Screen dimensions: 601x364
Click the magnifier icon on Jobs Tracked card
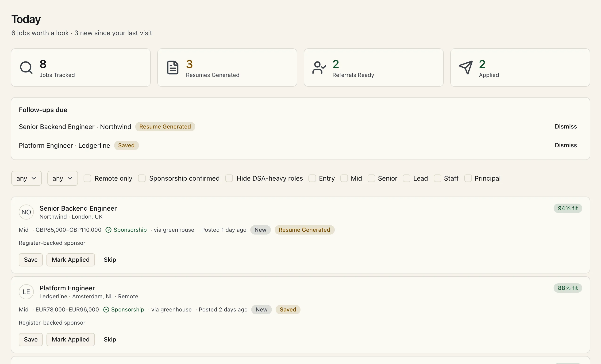coord(26,68)
